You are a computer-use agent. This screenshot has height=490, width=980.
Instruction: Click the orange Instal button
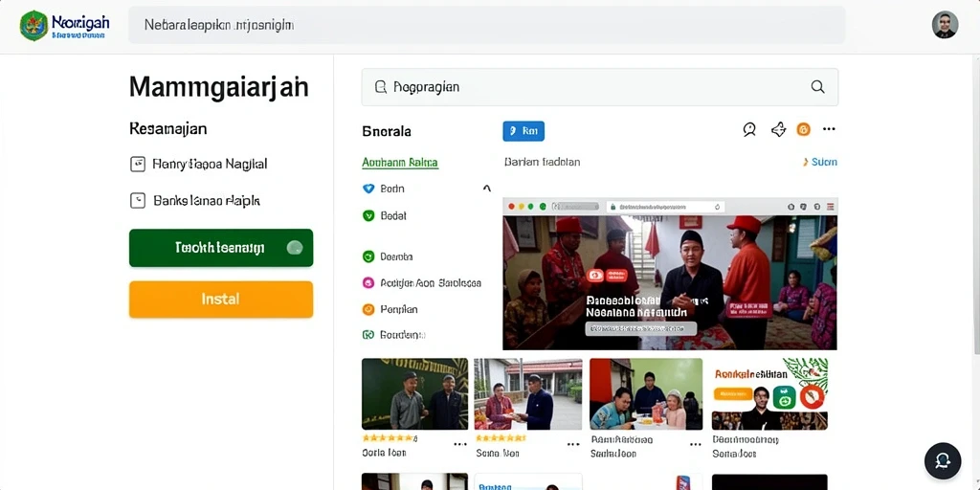pyautogui.click(x=221, y=299)
